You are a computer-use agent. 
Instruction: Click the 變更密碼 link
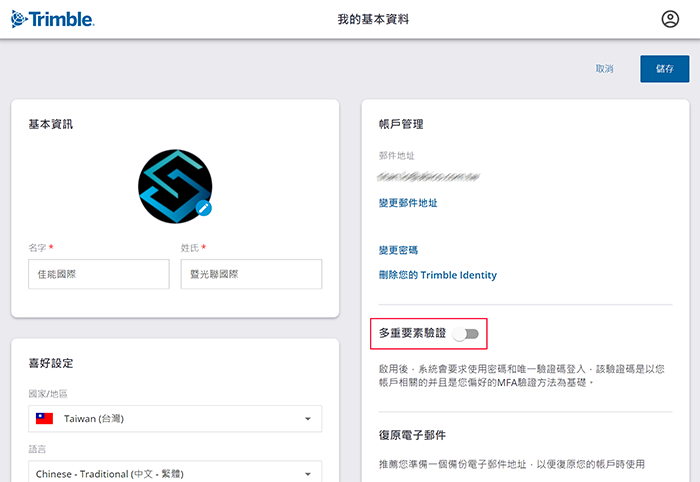pos(398,250)
